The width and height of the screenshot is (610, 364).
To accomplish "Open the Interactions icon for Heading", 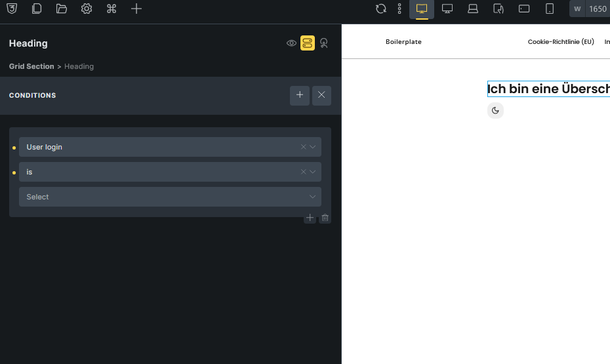I will click(324, 43).
